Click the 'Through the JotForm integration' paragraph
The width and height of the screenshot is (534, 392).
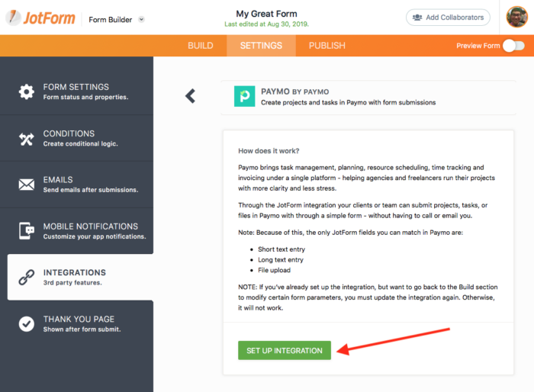point(362,210)
